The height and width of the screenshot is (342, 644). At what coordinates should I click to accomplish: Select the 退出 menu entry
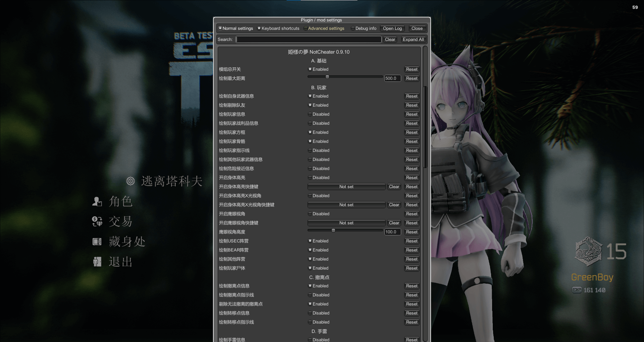(x=121, y=262)
